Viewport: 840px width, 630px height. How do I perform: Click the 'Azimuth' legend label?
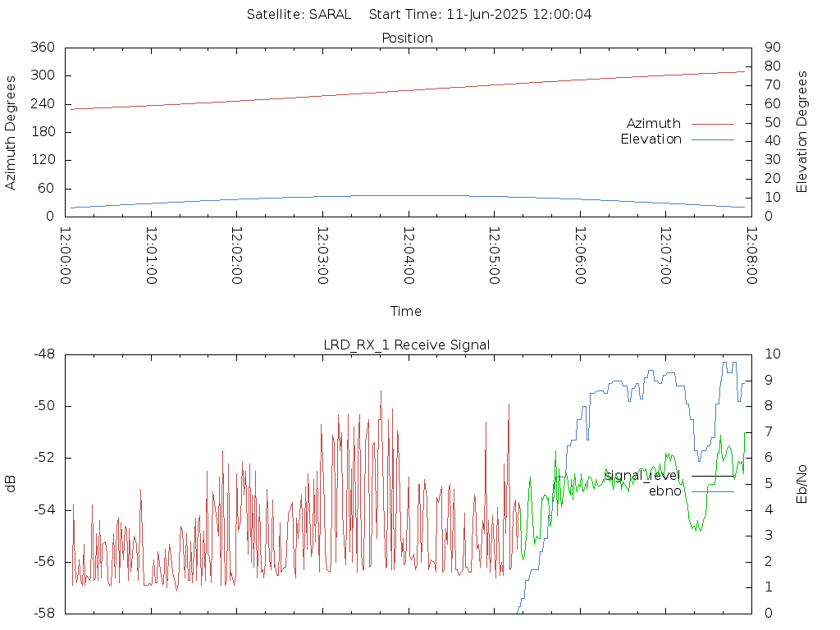tap(654, 124)
